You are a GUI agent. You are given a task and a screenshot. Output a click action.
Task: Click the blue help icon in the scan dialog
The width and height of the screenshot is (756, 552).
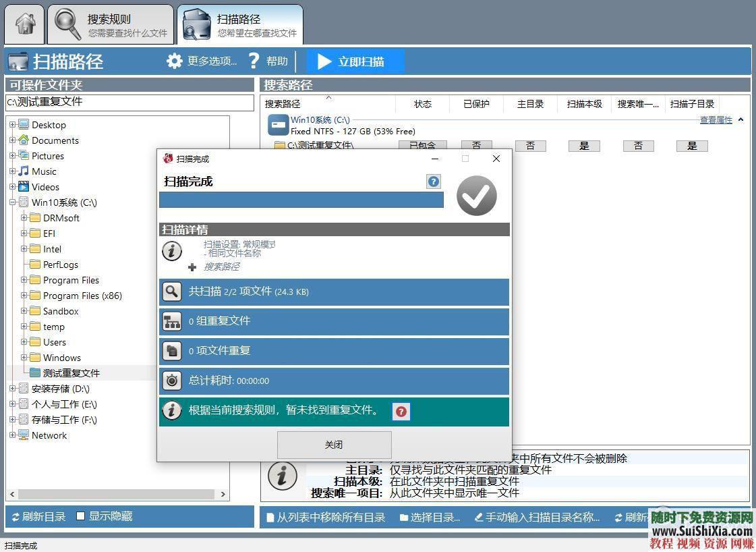coord(433,181)
